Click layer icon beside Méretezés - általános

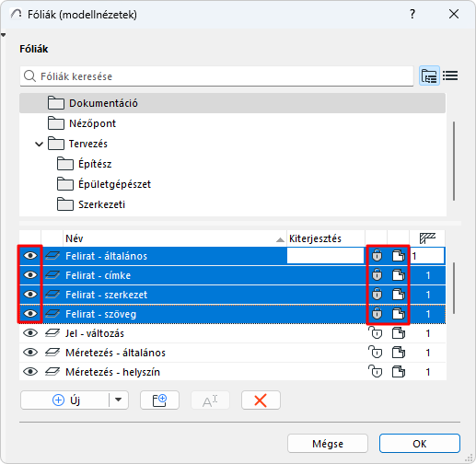coord(52,353)
